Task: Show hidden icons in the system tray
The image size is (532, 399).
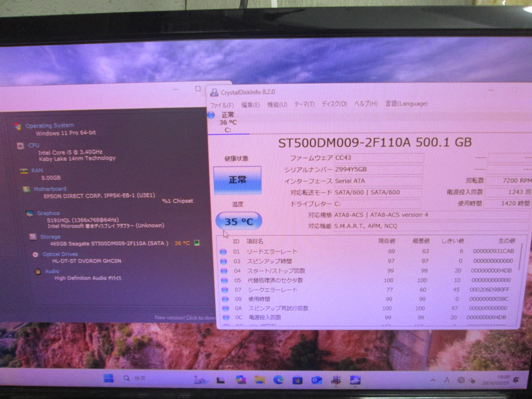Action: 433,380
